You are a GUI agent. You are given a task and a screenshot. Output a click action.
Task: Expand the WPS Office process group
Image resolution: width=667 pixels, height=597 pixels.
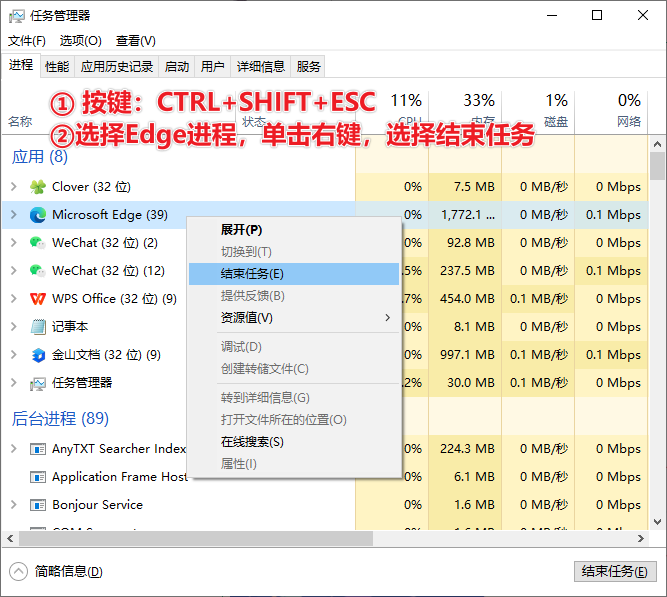click(14, 299)
